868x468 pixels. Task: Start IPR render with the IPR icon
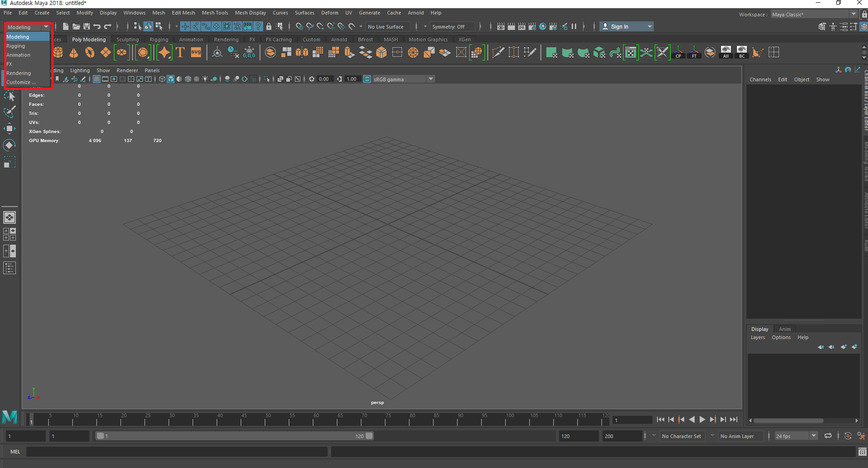tap(522, 26)
